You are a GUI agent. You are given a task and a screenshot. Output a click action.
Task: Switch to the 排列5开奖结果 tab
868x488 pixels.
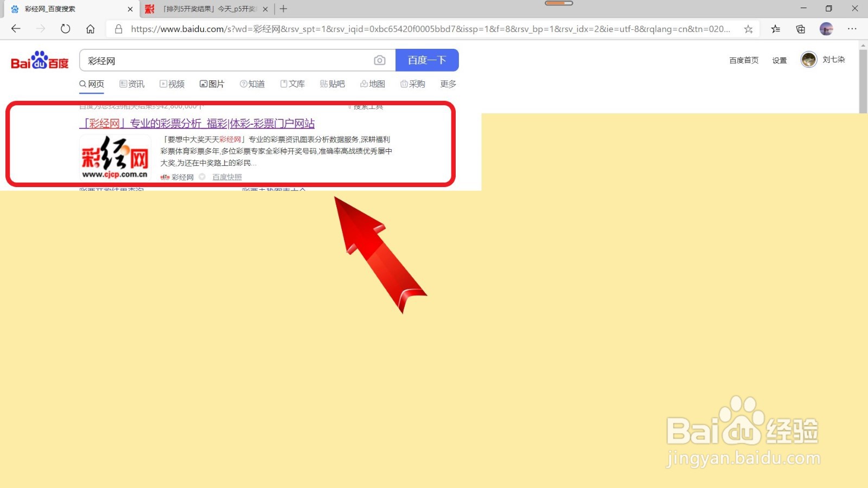tap(207, 9)
